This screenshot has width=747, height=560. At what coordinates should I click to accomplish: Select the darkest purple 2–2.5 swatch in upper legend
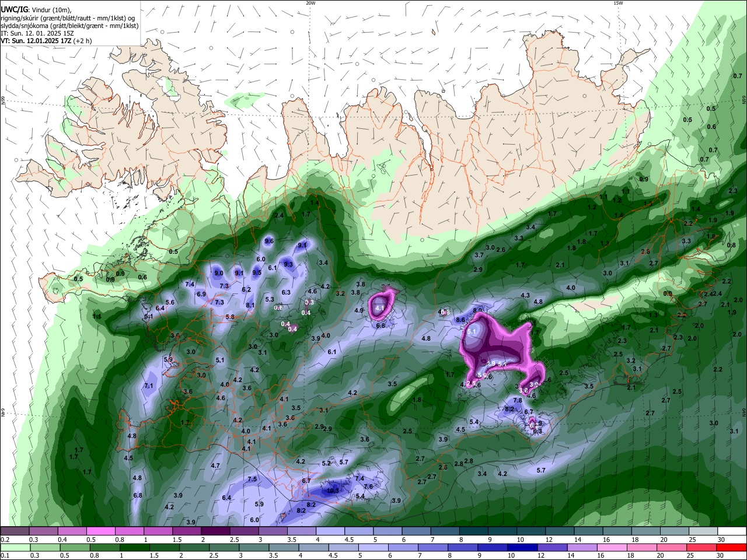(x=215, y=531)
